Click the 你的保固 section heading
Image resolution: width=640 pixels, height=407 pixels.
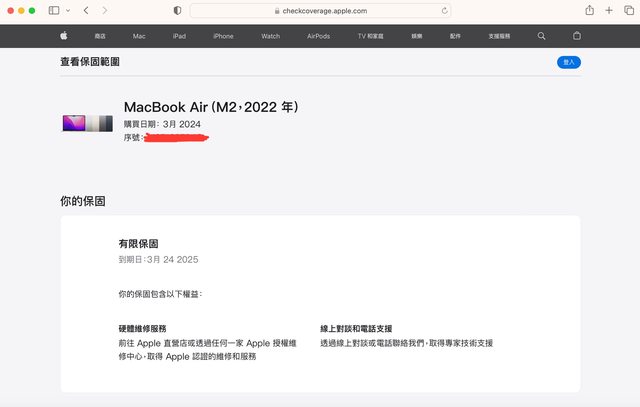pyautogui.click(x=83, y=201)
